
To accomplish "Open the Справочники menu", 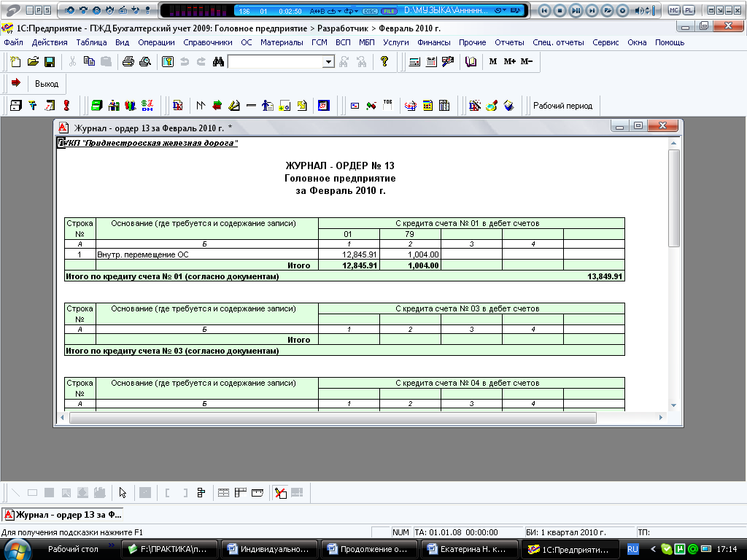I will coord(208,42).
